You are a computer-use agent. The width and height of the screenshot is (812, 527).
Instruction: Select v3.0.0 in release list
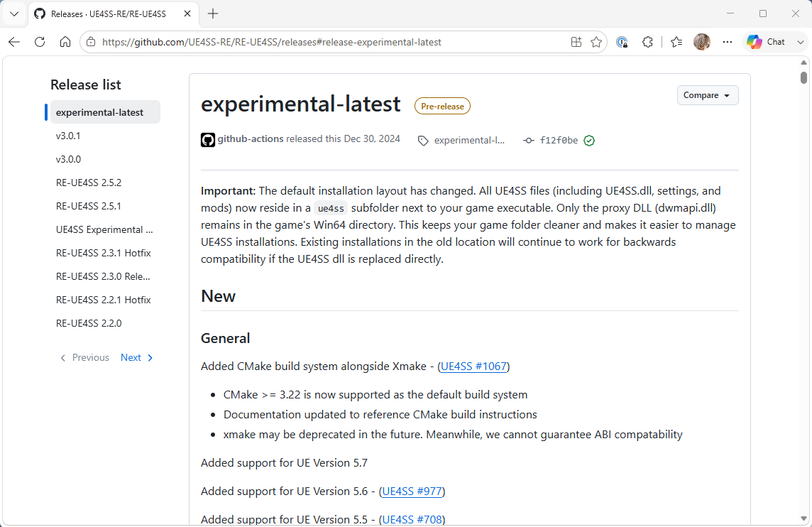68,159
